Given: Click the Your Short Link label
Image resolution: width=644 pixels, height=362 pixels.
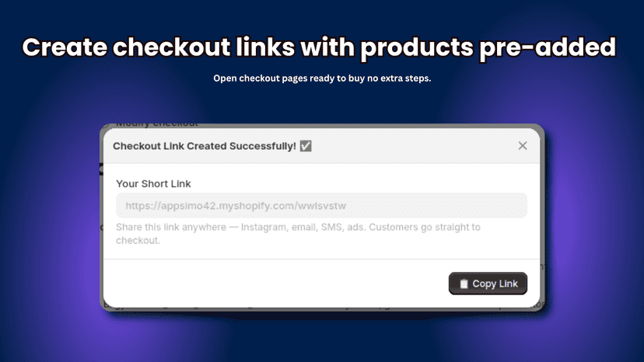Looking at the screenshot, I should [x=153, y=183].
